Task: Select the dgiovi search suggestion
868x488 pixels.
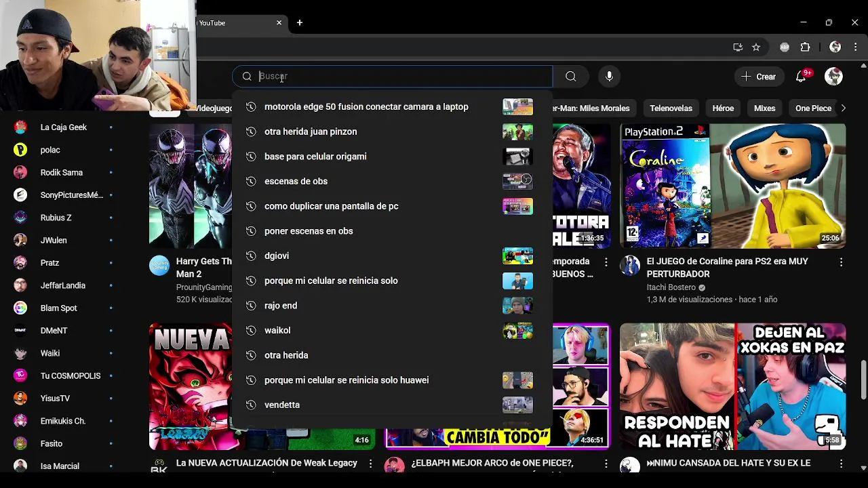Action: coord(392,256)
